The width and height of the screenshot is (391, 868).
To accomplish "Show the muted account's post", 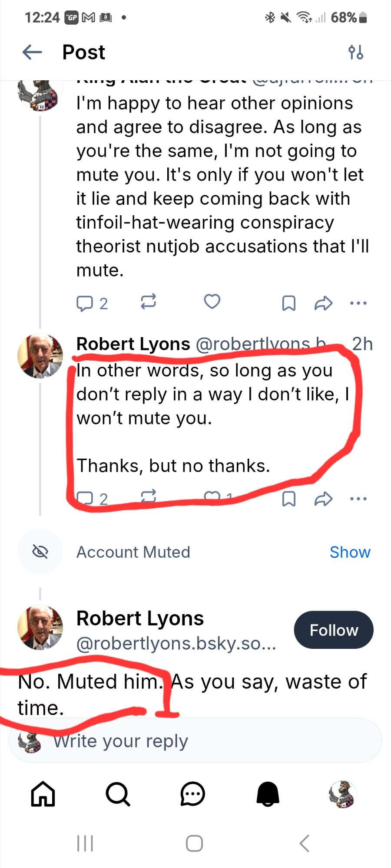I will 350,552.
